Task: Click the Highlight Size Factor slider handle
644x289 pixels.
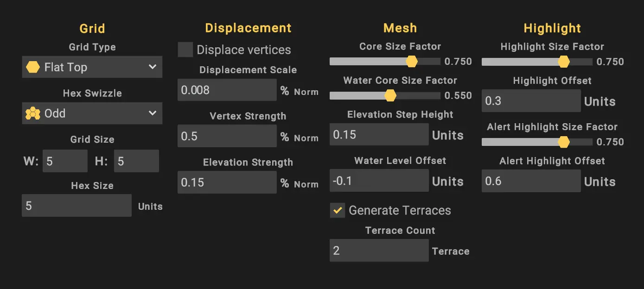Action: [563, 62]
